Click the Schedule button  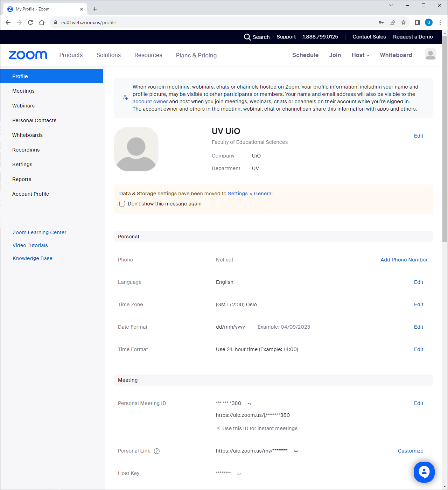pos(306,55)
